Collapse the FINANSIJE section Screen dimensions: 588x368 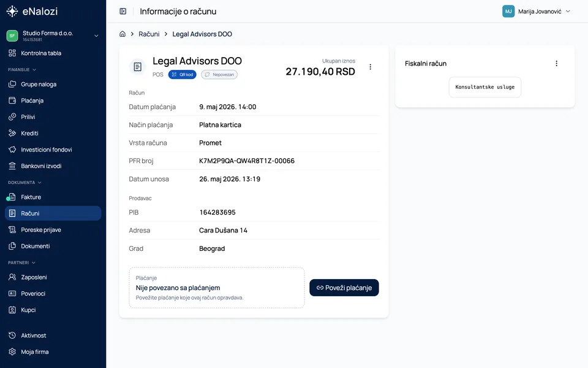click(x=22, y=69)
